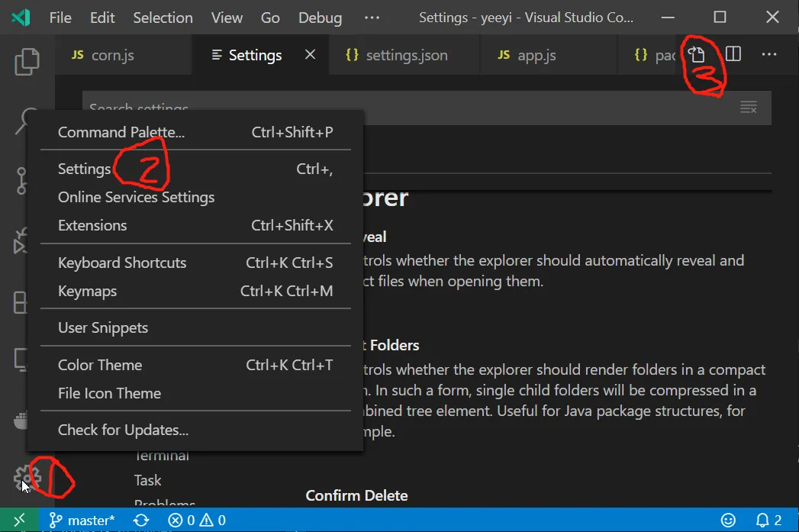Viewport: 799px width, 532px height.
Task: Open the editor More Actions ellipsis
Action: click(x=768, y=54)
